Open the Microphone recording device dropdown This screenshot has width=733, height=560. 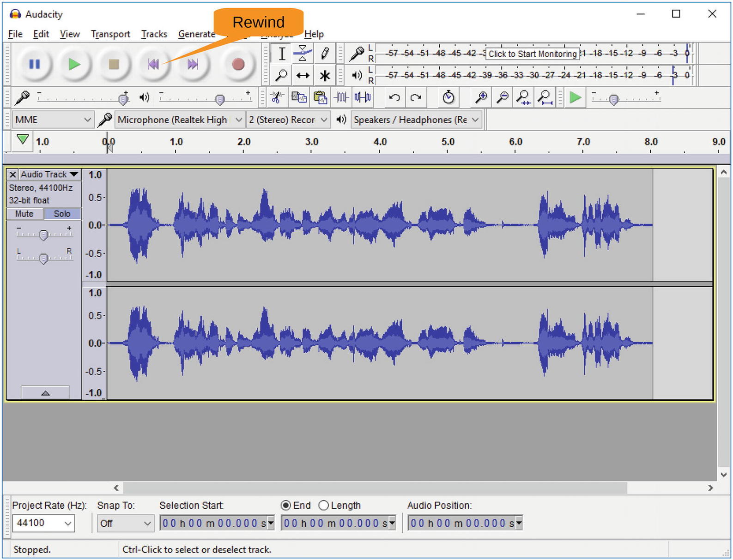click(x=180, y=120)
